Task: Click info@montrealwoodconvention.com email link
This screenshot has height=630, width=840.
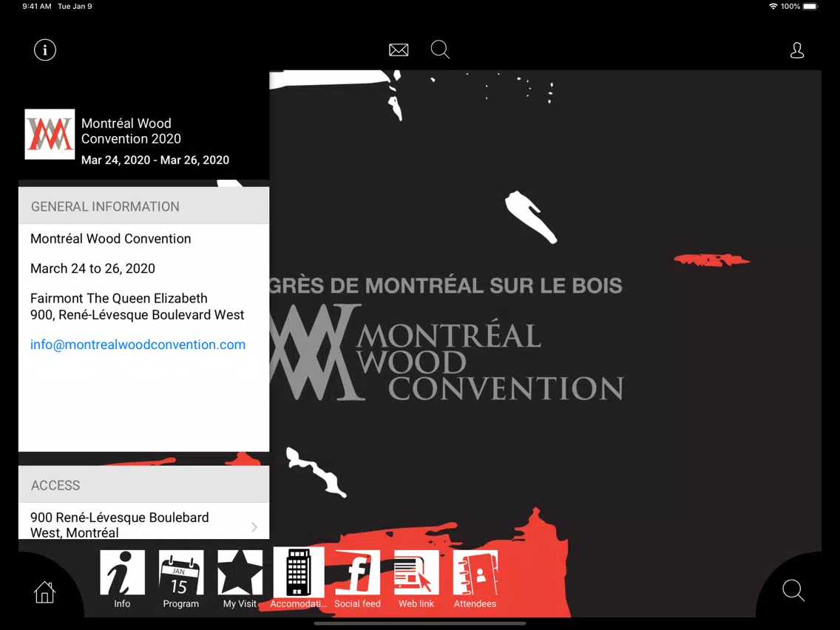Action: point(138,345)
